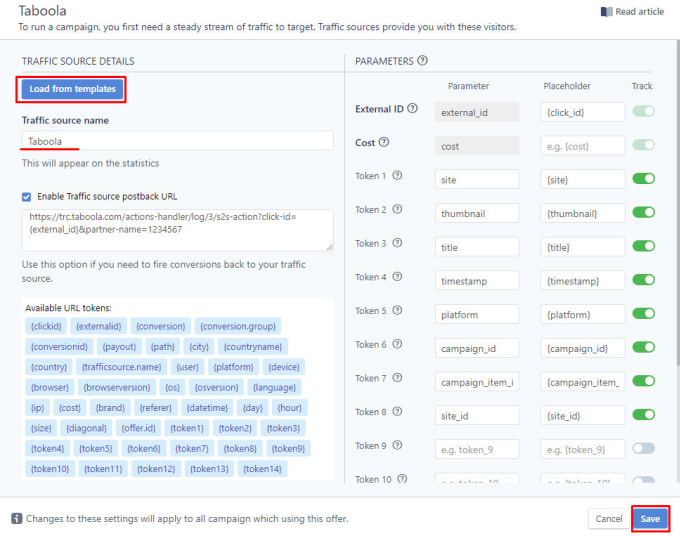The image size is (680, 536).
Task: Disable tracking for Token 4 timestamp
Action: (644, 280)
